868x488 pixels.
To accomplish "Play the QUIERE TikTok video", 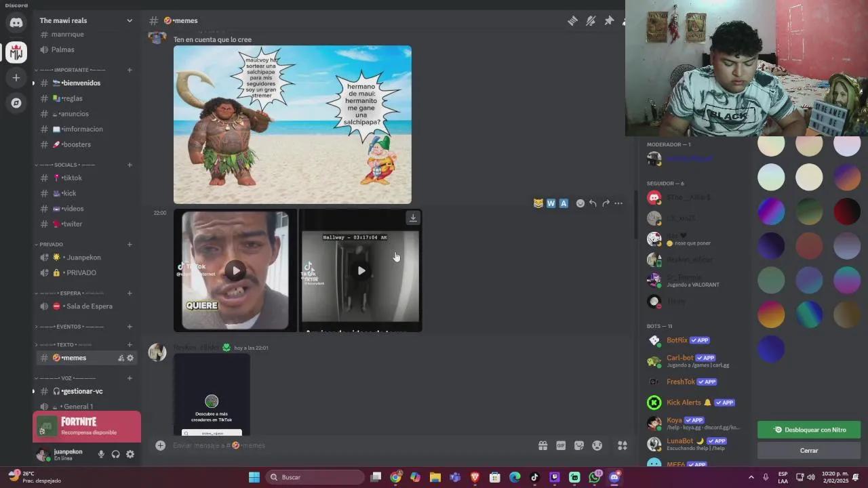I will (235, 270).
